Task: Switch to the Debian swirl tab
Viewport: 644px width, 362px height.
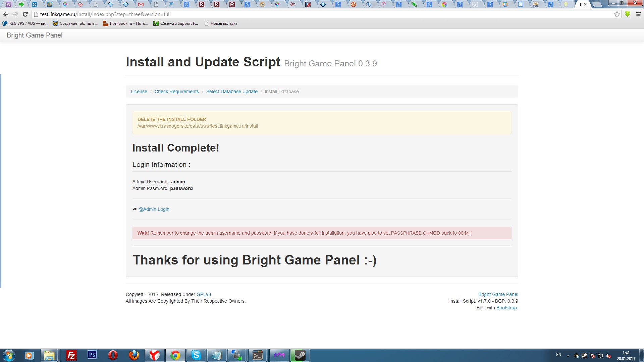Action: (x=384, y=4)
